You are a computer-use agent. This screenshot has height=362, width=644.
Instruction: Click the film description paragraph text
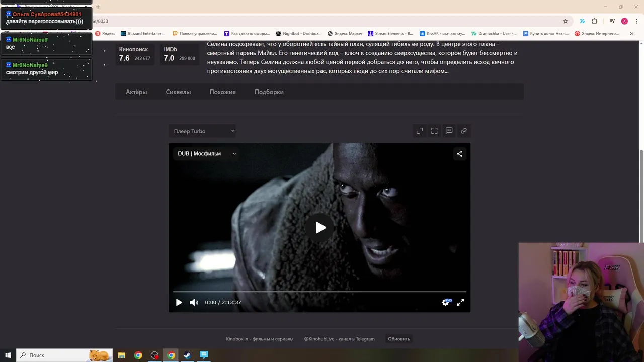pyautogui.click(x=362, y=57)
